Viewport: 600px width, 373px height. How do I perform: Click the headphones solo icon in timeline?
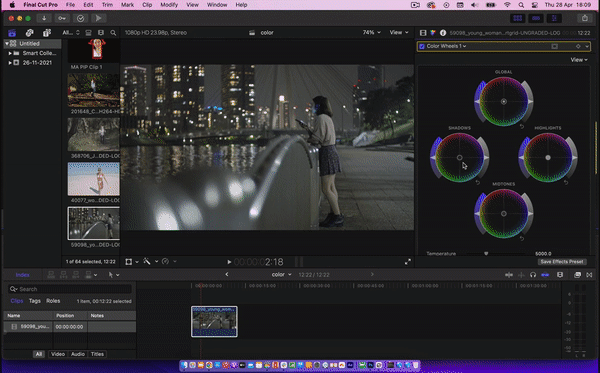533,275
